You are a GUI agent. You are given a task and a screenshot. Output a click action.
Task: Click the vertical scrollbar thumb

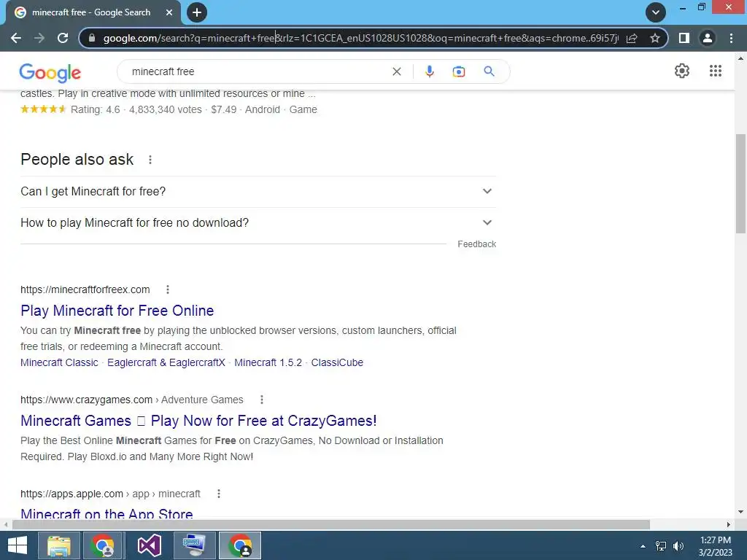point(740,184)
